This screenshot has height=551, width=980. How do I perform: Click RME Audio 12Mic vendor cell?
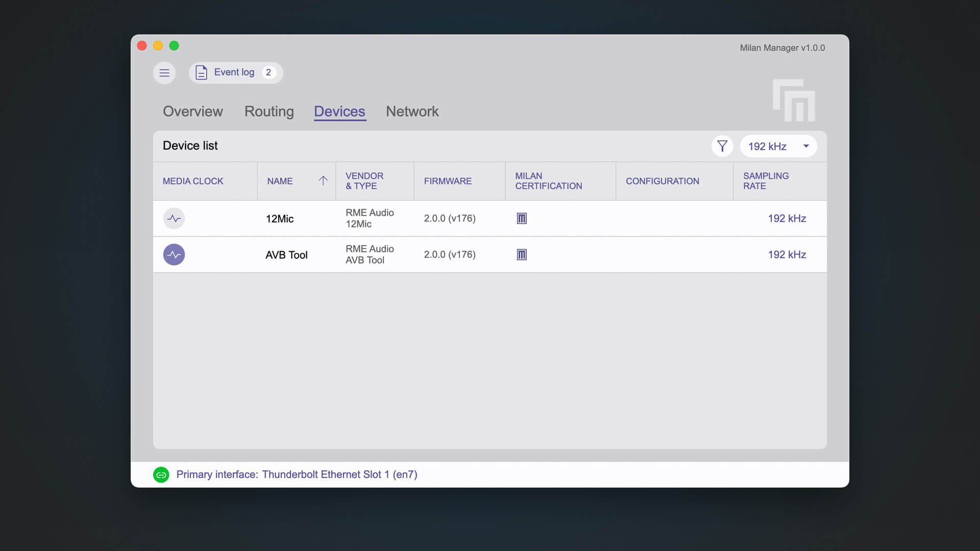click(x=370, y=218)
